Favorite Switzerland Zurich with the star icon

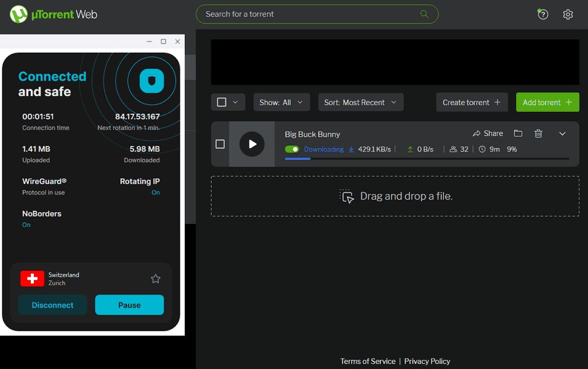coord(155,279)
